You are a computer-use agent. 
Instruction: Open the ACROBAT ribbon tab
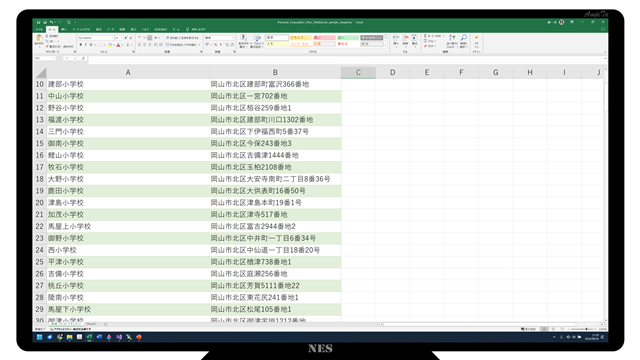click(x=160, y=29)
